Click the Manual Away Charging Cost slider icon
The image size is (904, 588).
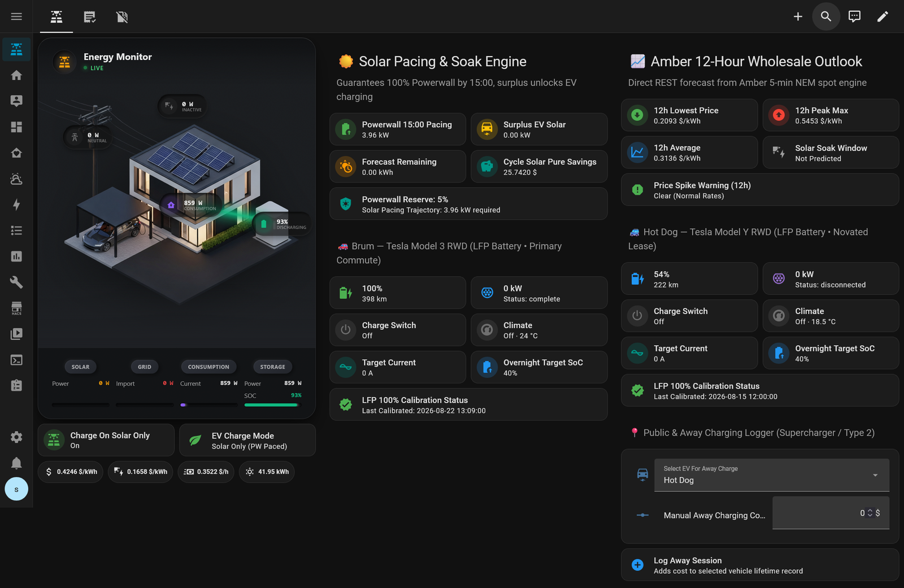(x=642, y=515)
